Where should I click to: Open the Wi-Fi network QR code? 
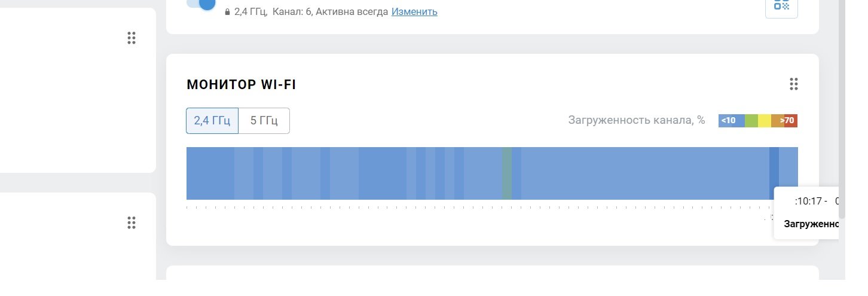click(x=781, y=6)
